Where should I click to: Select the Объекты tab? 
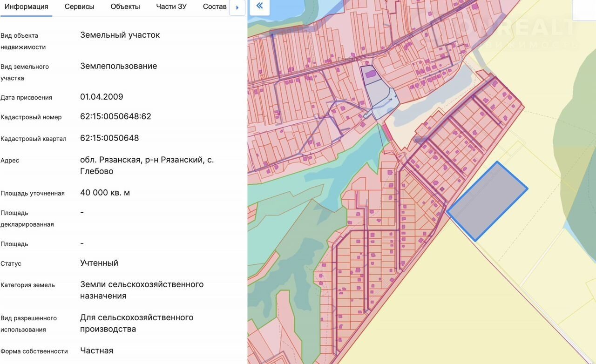pos(125,7)
